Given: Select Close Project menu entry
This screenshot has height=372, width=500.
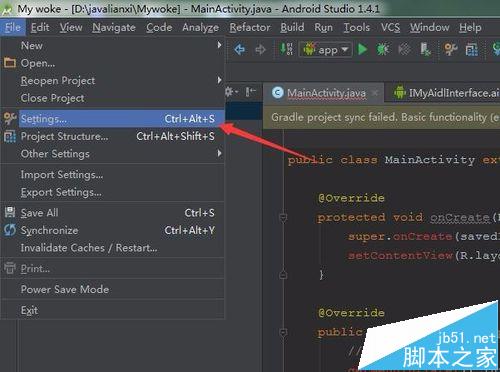Looking at the screenshot, I should point(112,98).
